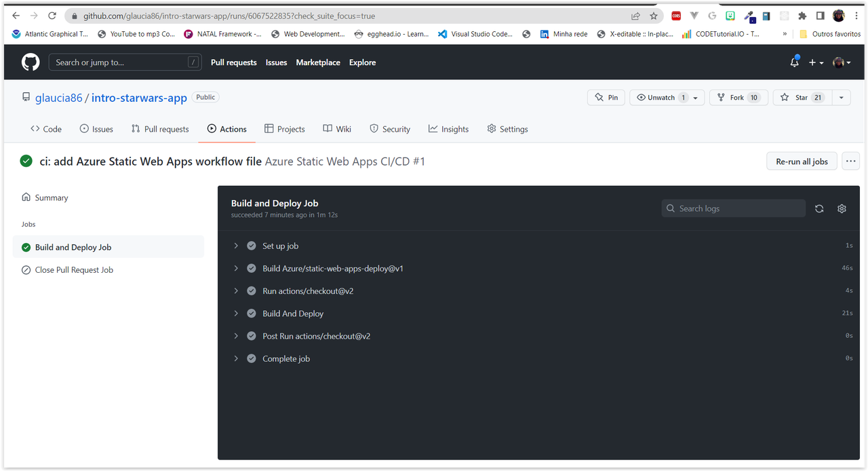The height and width of the screenshot is (471, 868).
Task: Open the Web Development bookmark
Action: click(x=308, y=34)
